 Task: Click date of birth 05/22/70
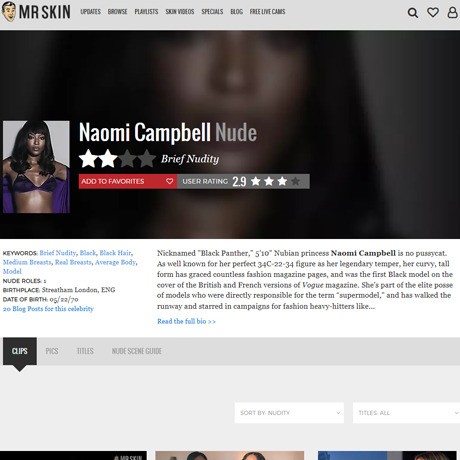click(64, 299)
